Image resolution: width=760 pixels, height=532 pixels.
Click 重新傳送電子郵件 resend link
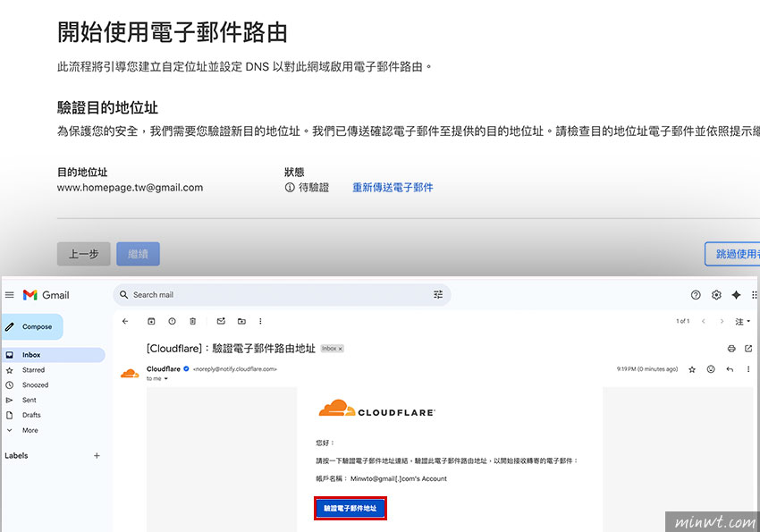[393, 188]
